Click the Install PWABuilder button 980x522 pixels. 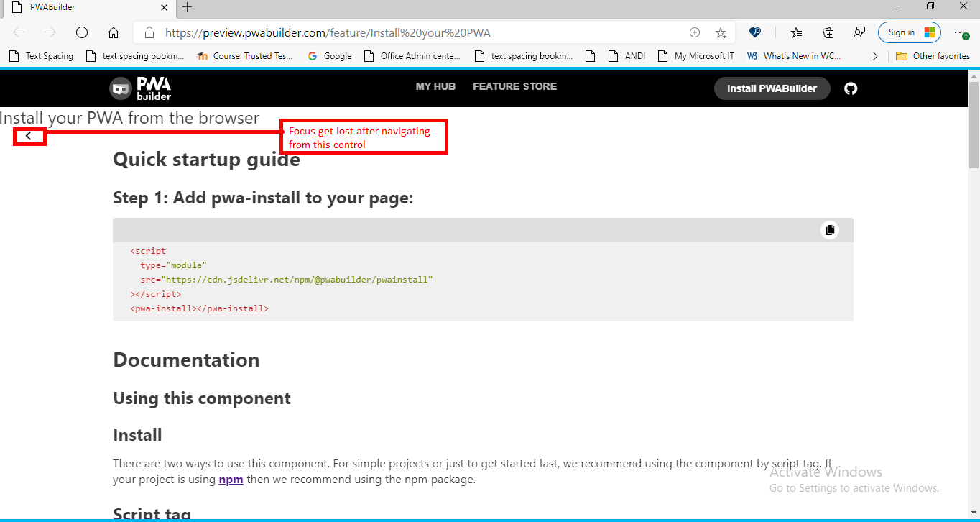pos(772,88)
